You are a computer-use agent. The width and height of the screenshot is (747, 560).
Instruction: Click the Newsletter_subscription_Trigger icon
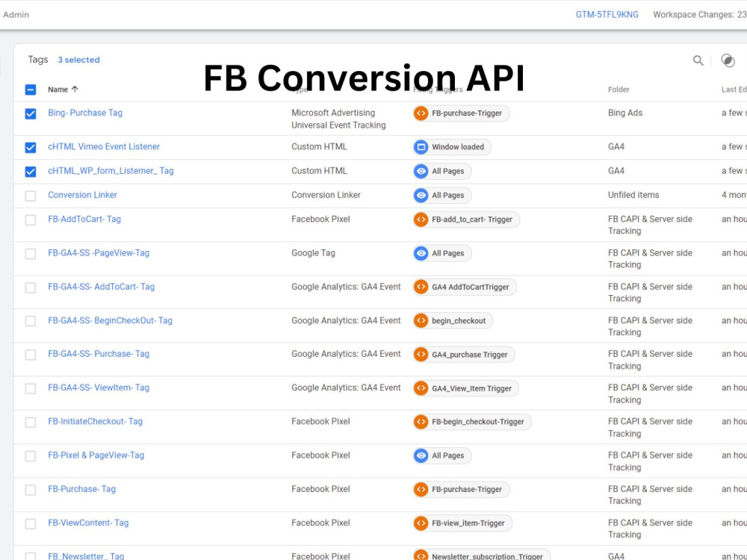click(x=421, y=556)
